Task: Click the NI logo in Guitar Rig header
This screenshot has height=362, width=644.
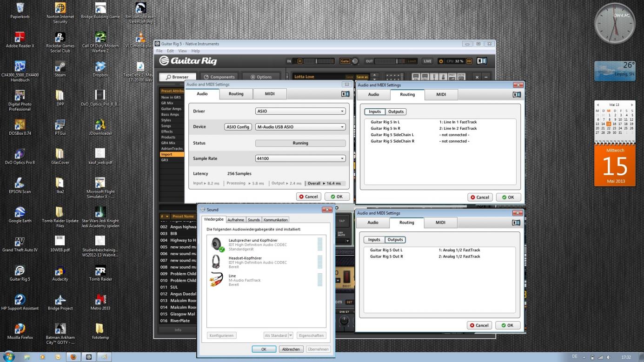Action: click(482, 61)
